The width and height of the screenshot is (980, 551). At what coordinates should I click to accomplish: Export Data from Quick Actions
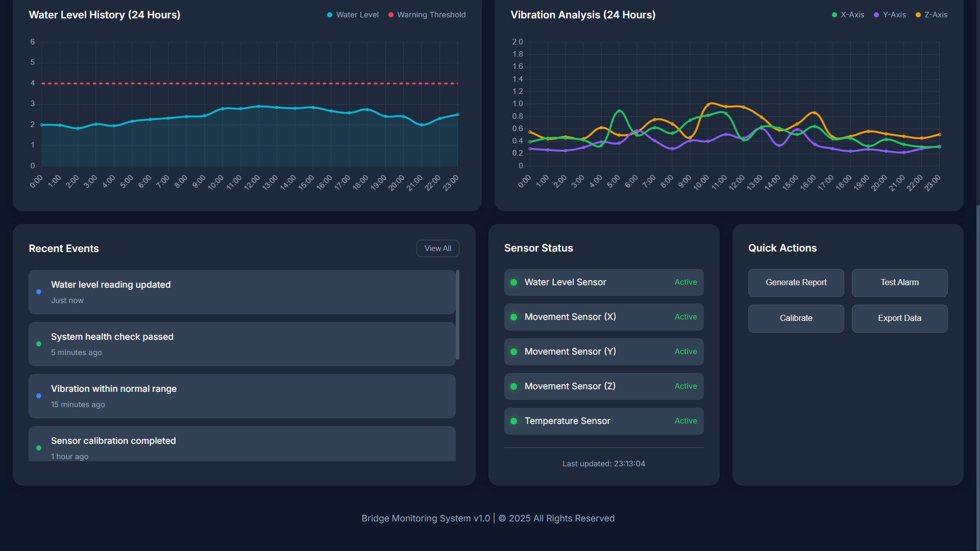(899, 318)
